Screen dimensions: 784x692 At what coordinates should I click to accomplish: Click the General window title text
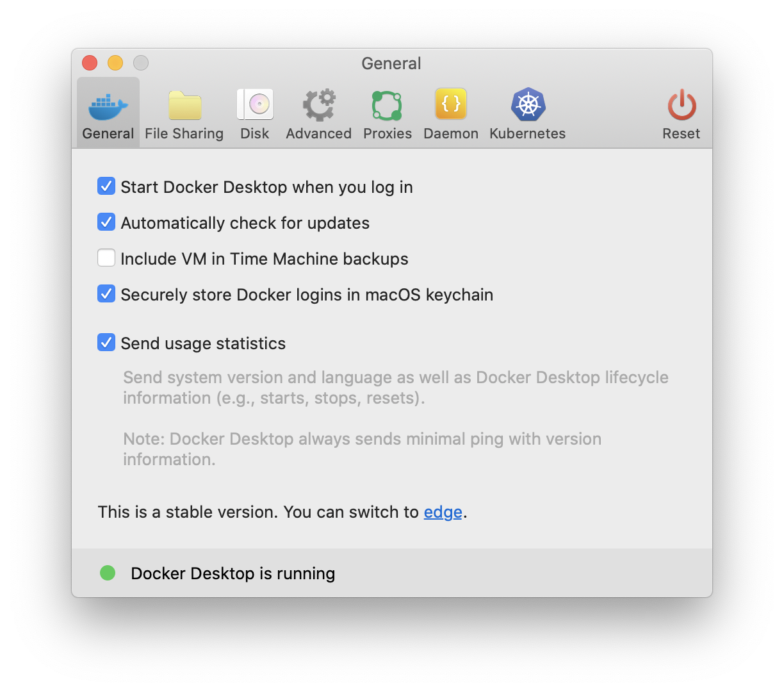coord(391,63)
